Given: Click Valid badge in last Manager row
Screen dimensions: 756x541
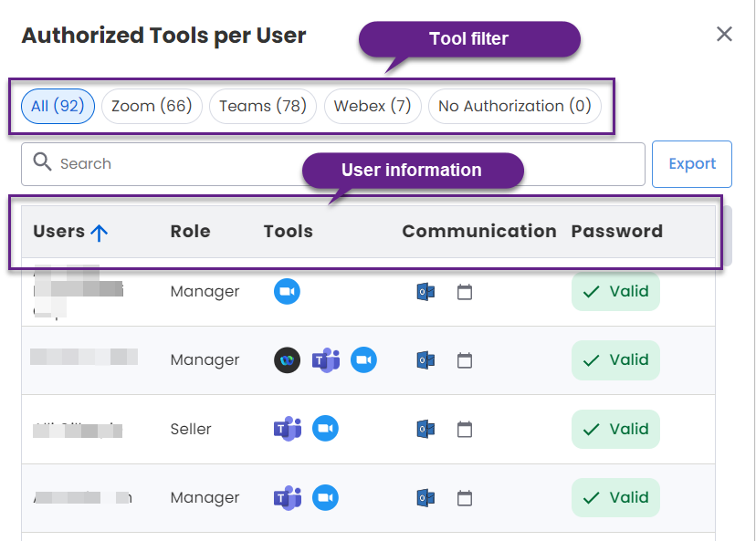Looking at the screenshot, I should pyautogui.click(x=615, y=497).
